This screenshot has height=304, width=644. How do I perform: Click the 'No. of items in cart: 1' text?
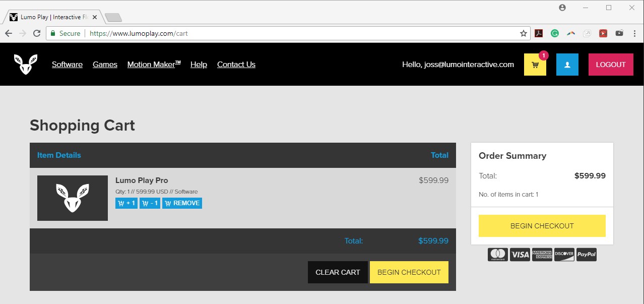point(508,195)
